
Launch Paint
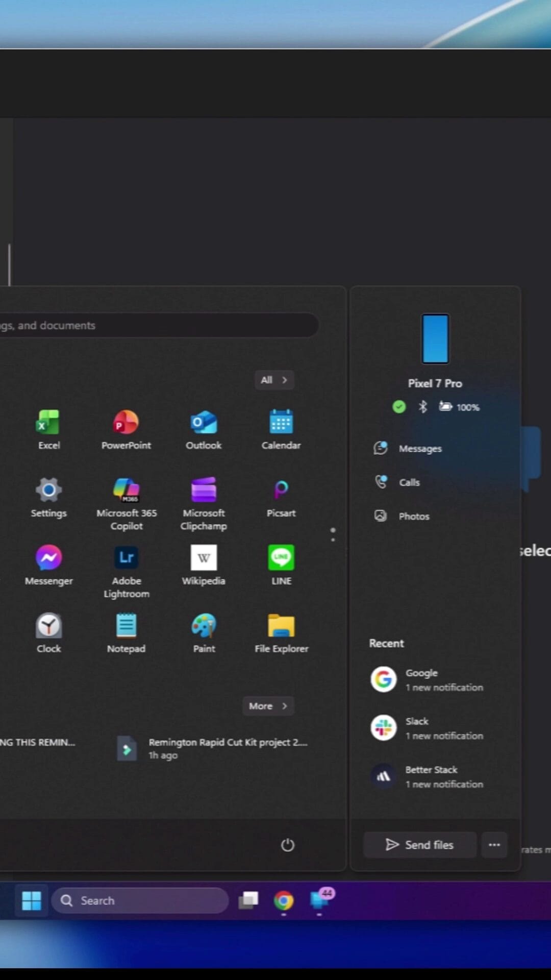point(204,633)
